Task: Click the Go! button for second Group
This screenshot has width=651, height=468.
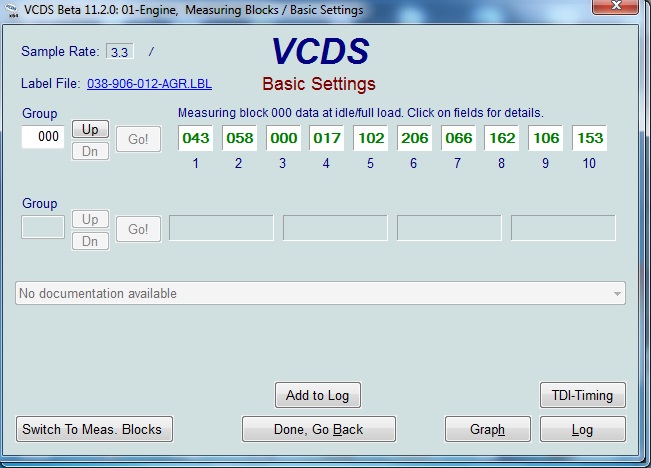Action: (138, 229)
